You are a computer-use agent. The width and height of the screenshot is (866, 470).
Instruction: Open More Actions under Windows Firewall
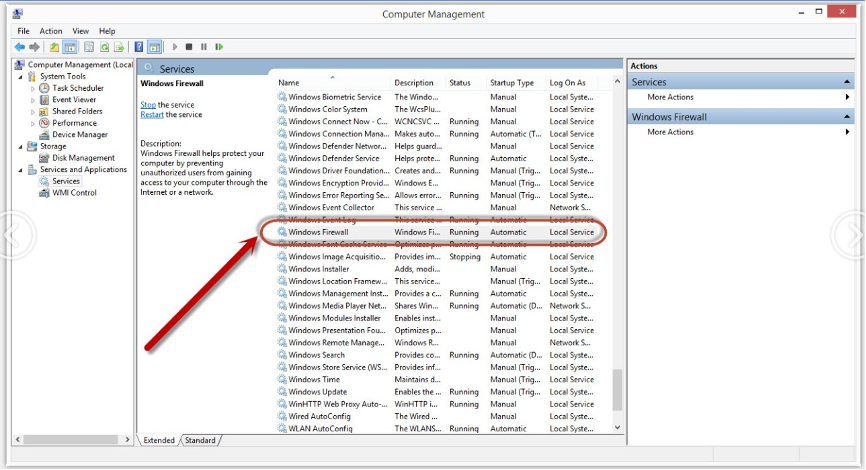pyautogui.click(x=670, y=132)
